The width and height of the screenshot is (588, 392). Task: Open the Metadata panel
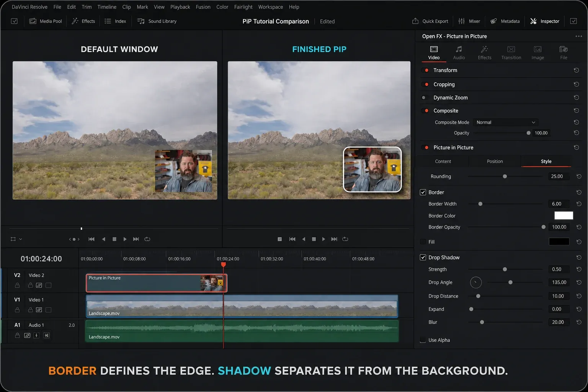[x=505, y=21]
